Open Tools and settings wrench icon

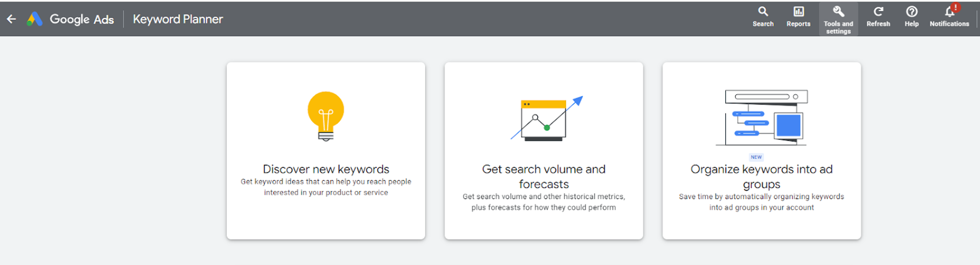pos(838,11)
